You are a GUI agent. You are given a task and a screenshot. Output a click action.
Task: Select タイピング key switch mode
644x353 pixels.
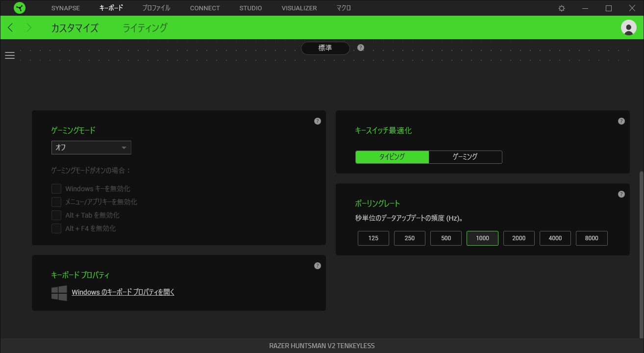(392, 157)
